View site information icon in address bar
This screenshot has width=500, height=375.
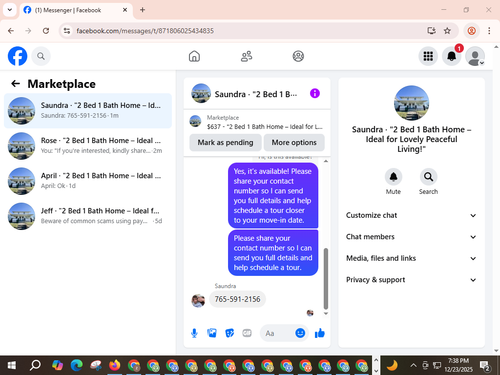click(67, 31)
